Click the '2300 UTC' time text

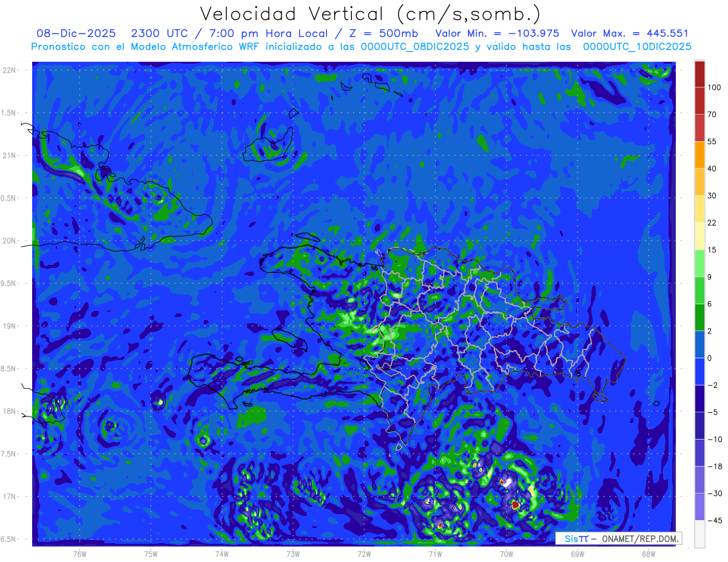click(x=160, y=33)
